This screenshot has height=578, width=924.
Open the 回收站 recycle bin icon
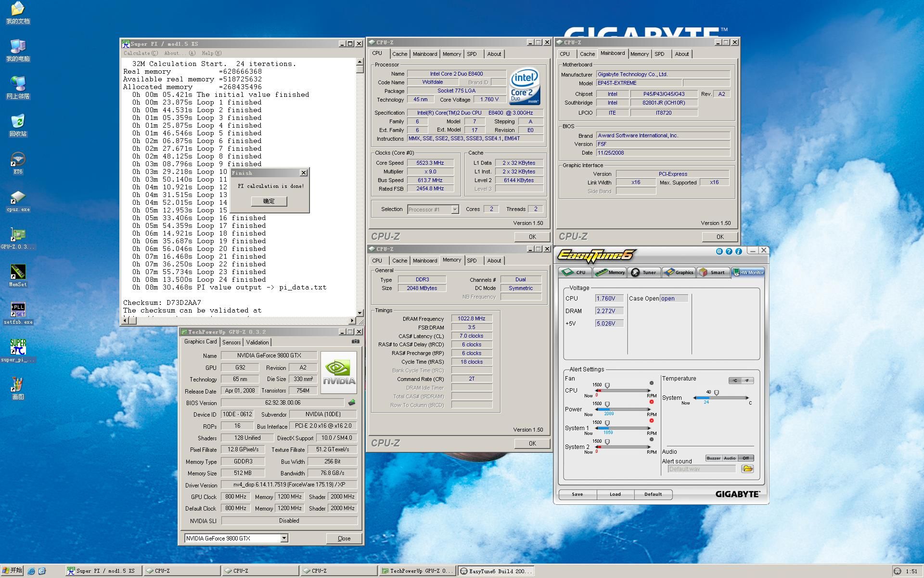click(18, 125)
